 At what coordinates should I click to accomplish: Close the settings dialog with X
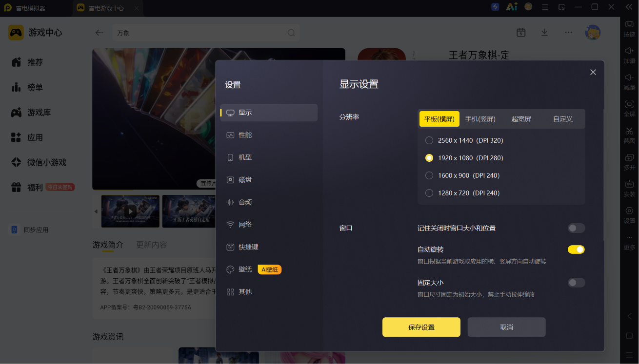click(x=593, y=72)
